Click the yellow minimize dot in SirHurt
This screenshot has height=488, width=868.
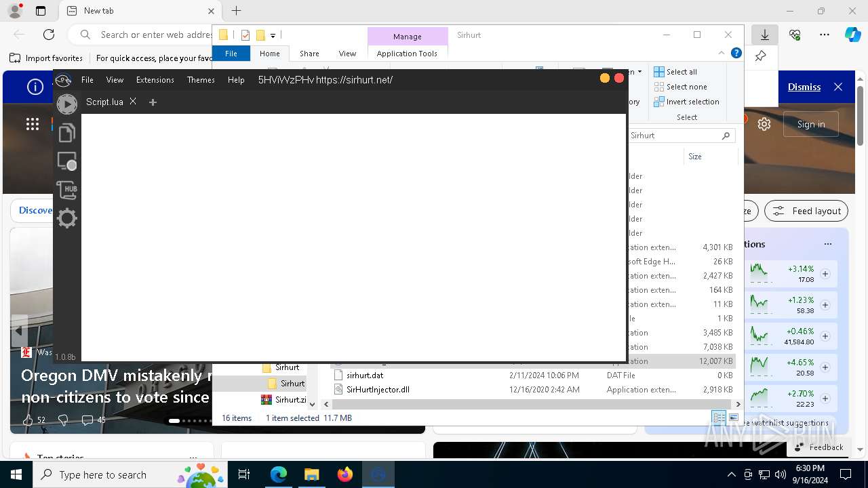(x=604, y=78)
